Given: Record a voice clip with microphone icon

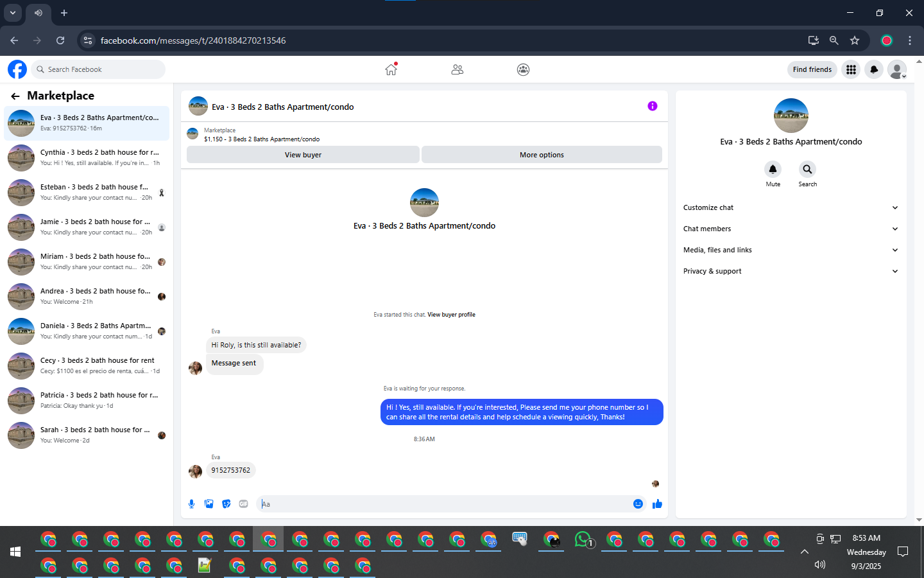Looking at the screenshot, I should [x=191, y=504].
